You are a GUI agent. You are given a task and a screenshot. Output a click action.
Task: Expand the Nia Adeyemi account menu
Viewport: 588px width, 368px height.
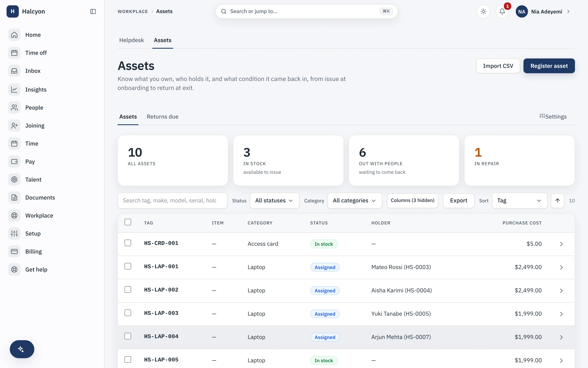pos(543,11)
